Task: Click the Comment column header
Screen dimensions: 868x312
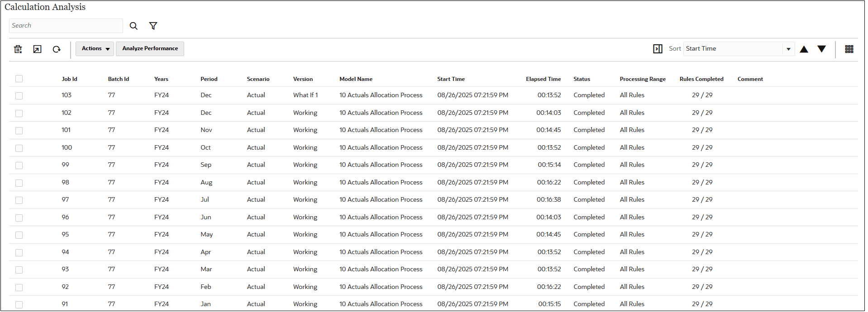Action: pos(750,79)
